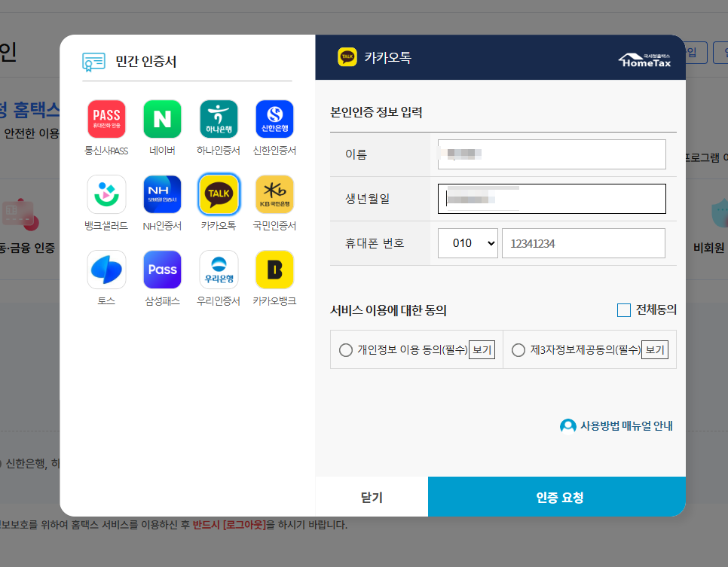View 제3자정보제공동의 terms via 보기

pos(655,350)
